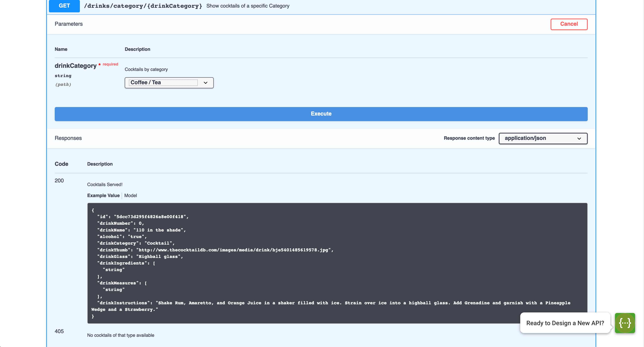
Task: Select the Example Value tab
Action: point(103,195)
